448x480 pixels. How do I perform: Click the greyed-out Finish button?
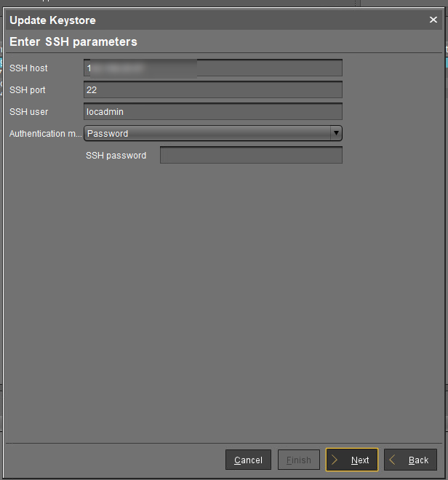pos(298,460)
